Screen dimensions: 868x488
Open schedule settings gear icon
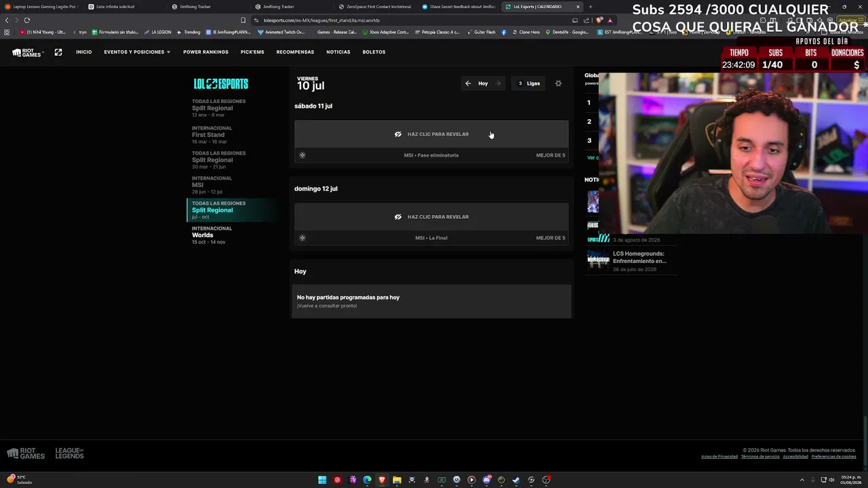[558, 83]
